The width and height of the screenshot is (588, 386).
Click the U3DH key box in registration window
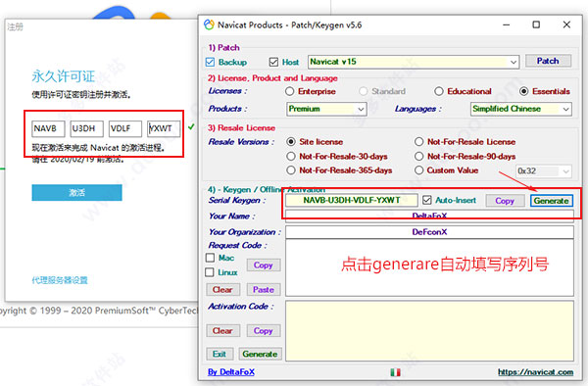pyautogui.click(x=86, y=128)
